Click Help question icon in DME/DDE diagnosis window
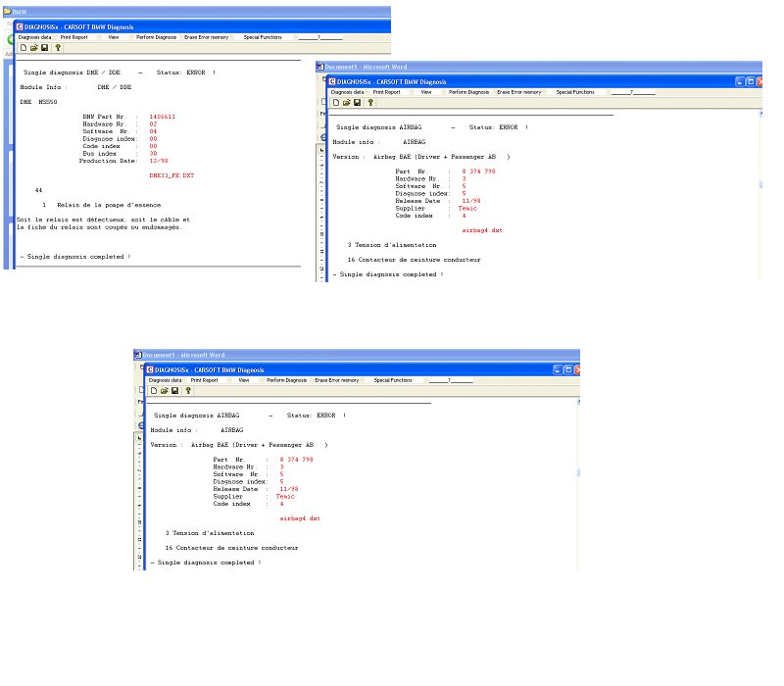 (58, 48)
